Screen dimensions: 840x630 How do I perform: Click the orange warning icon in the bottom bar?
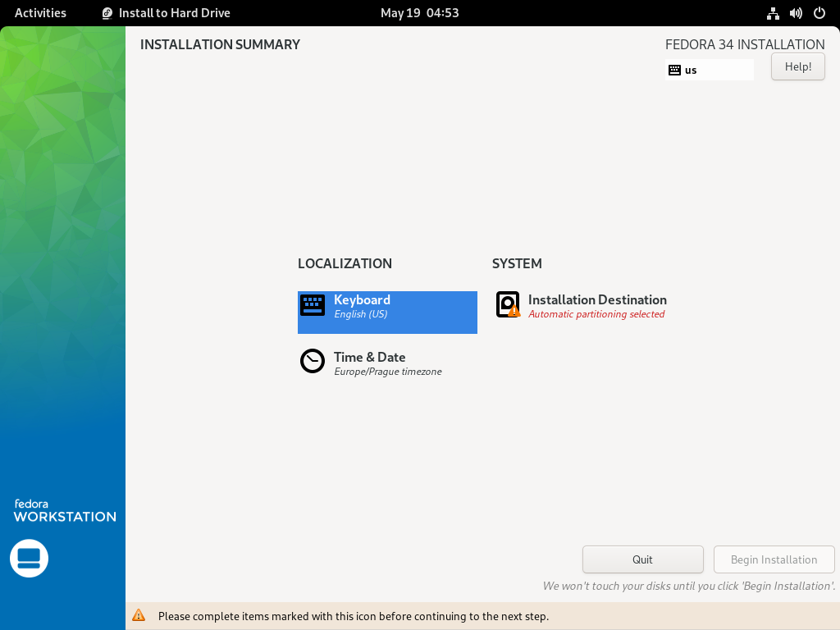[139, 615]
